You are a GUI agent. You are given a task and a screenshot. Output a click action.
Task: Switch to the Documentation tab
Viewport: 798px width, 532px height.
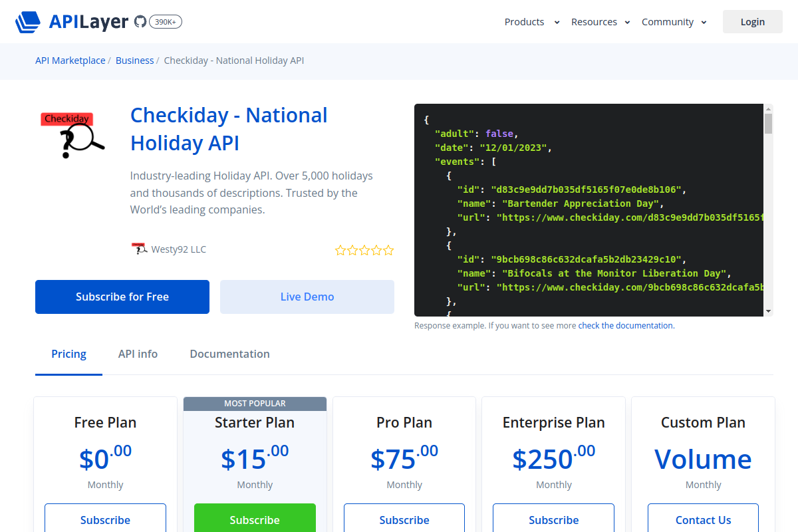click(230, 354)
